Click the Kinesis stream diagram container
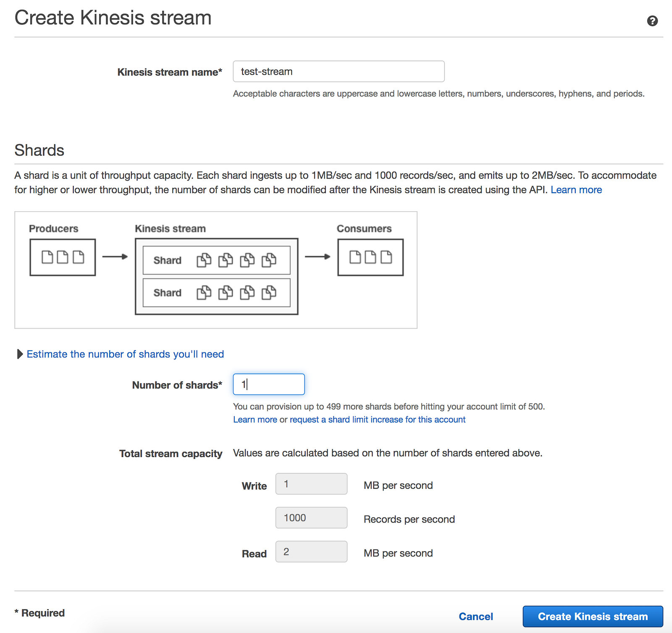Screen dimensions: 672x633 pyautogui.click(x=216, y=276)
